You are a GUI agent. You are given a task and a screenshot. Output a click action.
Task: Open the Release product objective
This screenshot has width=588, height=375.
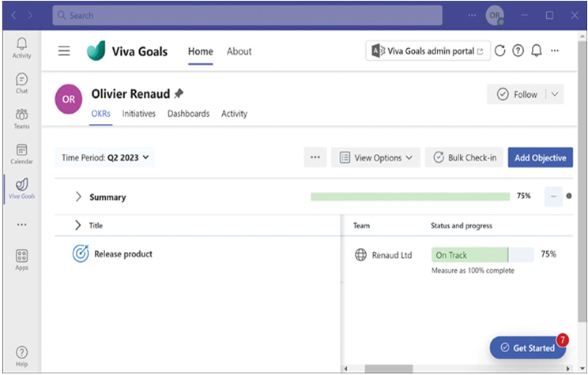click(123, 254)
